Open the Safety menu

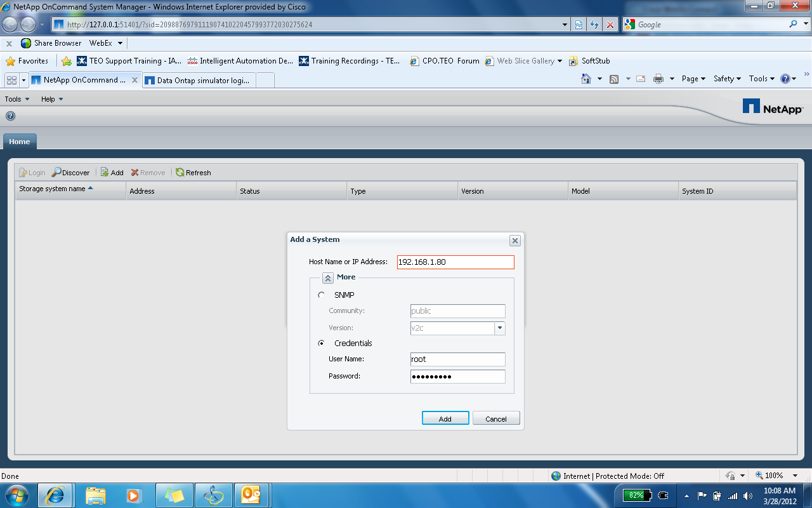pyautogui.click(x=728, y=79)
